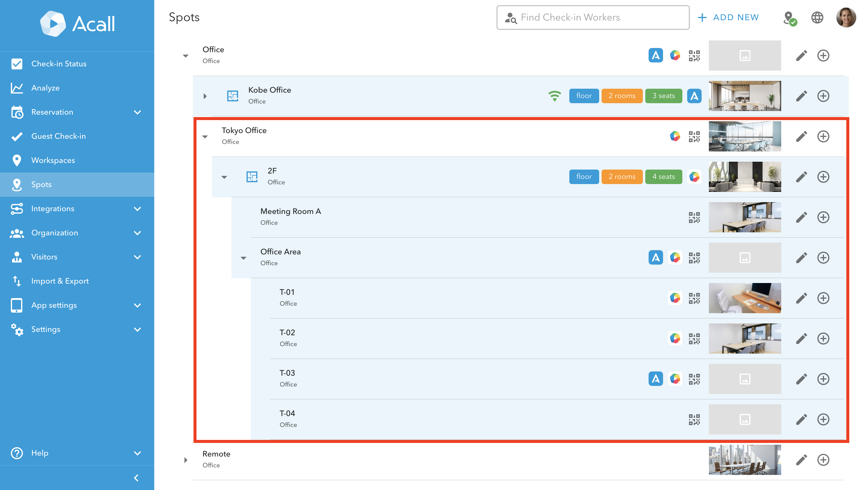Collapse the sidebar with bottom chevron
Image resolution: width=868 pixels, height=490 pixels.
(x=136, y=478)
